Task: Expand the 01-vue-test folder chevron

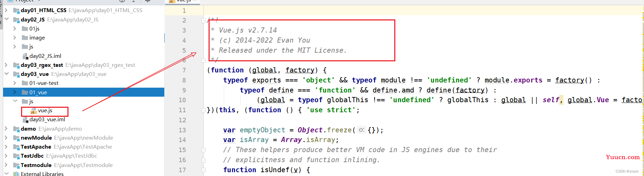Action: pyautogui.click(x=15, y=83)
